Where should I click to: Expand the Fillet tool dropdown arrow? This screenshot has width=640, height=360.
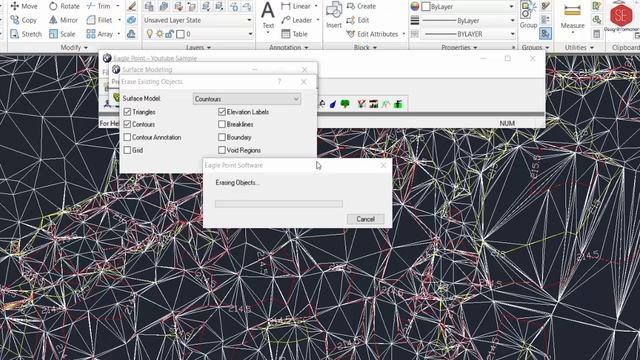pos(119,20)
